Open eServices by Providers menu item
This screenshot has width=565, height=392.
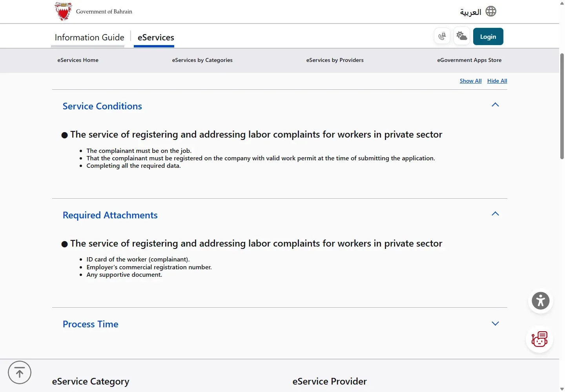click(x=335, y=60)
